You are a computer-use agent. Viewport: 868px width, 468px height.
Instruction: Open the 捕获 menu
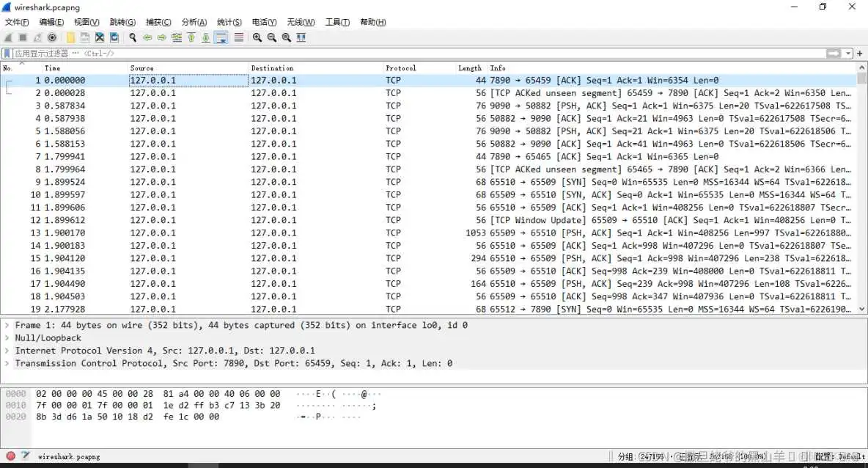[158, 22]
